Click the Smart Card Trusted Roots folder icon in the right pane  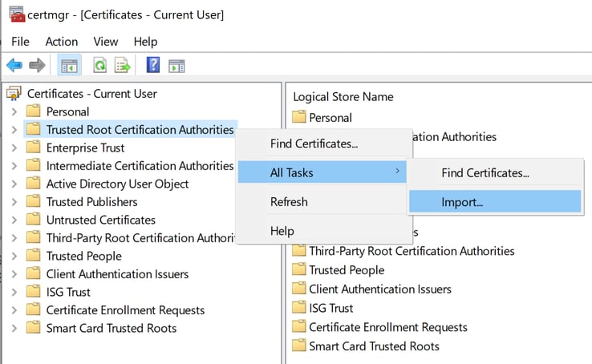pos(298,346)
